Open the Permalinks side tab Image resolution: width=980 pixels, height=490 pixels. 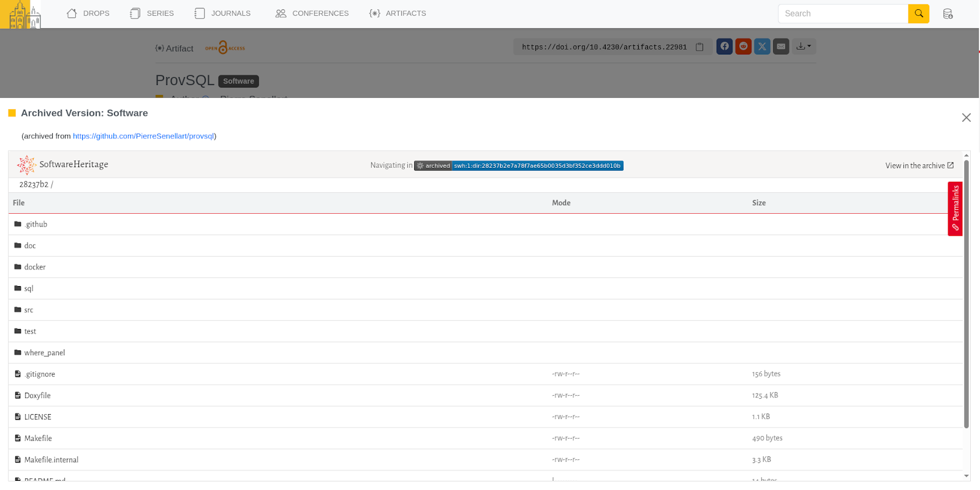click(x=955, y=208)
